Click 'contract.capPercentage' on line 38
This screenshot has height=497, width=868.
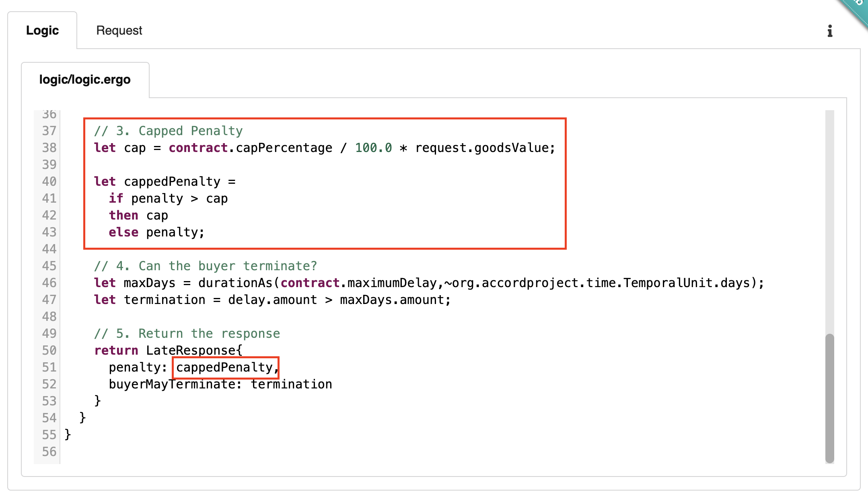click(x=251, y=148)
